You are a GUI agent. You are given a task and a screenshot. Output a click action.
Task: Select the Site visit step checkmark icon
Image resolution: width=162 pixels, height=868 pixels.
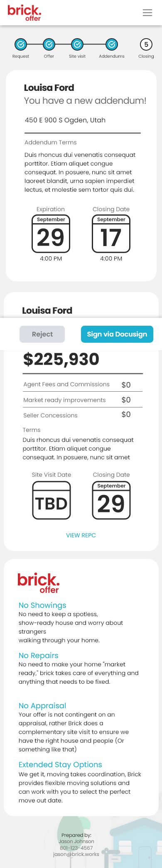click(x=77, y=44)
